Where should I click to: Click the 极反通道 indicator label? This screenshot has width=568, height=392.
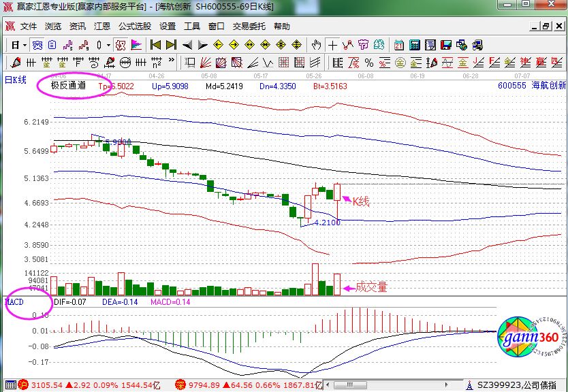(x=67, y=86)
